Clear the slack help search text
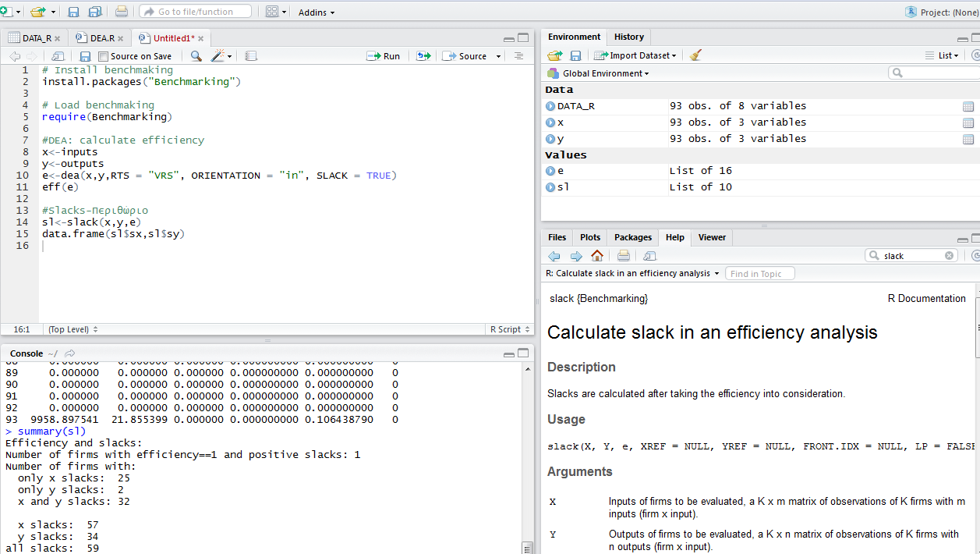 pyautogui.click(x=949, y=256)
